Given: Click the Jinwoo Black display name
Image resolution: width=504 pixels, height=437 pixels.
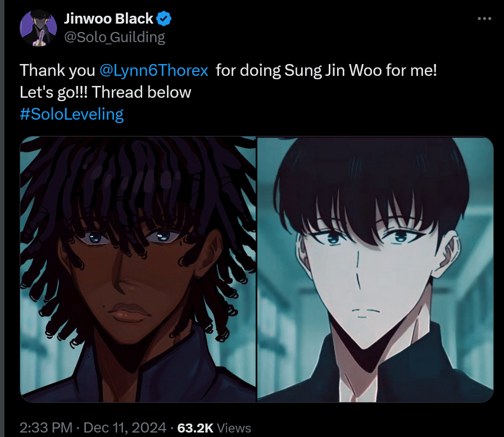Looking at the screenshot, I should pyautogui.click(x=108, y=19).
